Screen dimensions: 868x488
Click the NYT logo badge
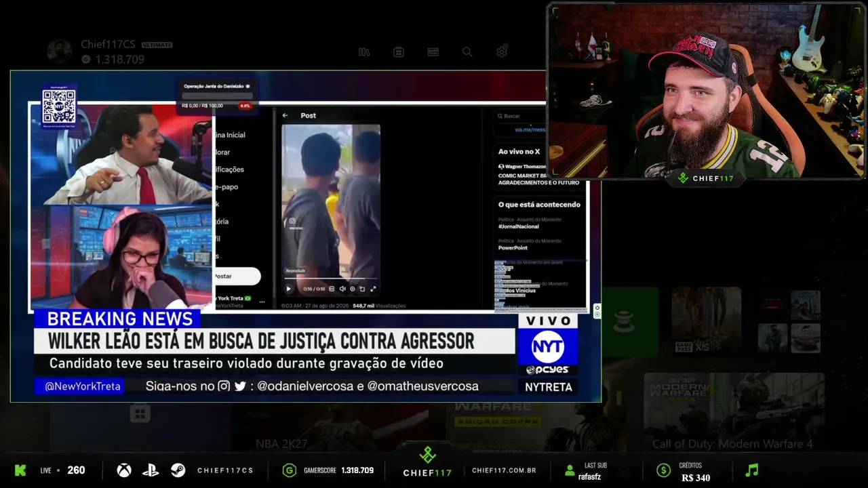pos(547,347)
